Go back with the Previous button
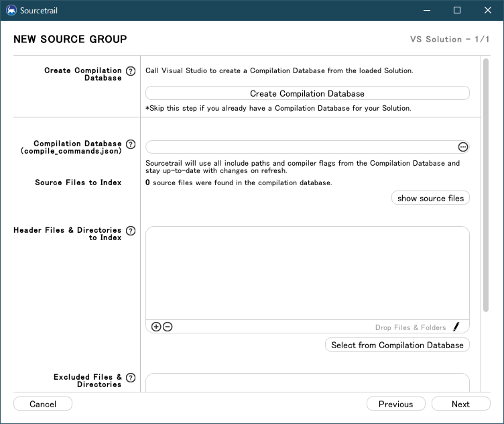 (395, 404)
